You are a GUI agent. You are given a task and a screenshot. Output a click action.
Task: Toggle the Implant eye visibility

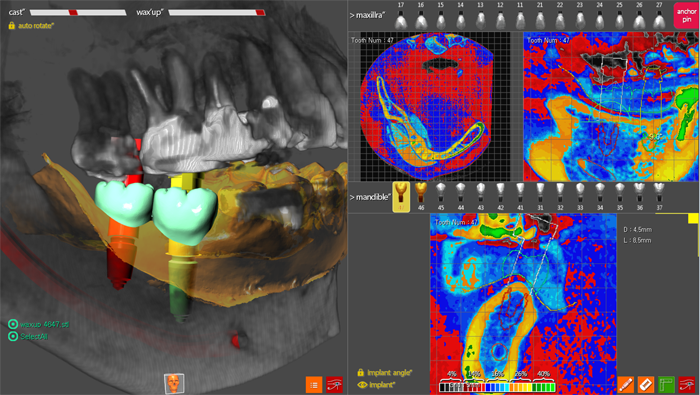point(362,385)
